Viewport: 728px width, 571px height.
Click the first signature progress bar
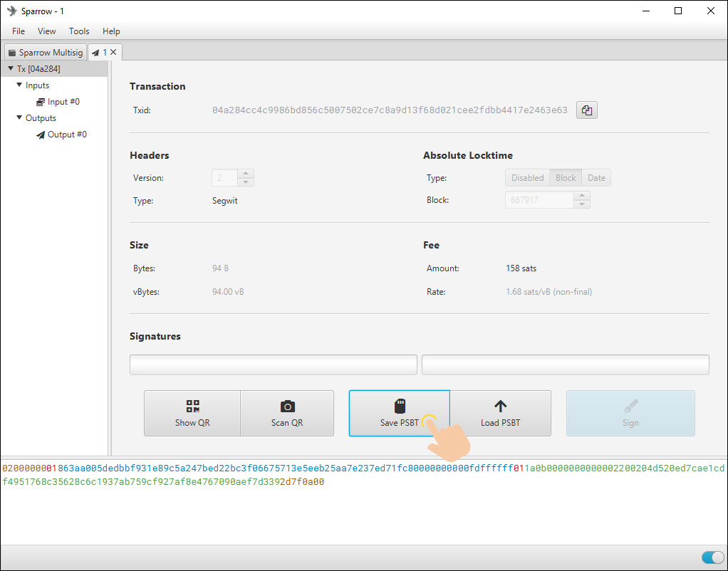click(273, 365)
